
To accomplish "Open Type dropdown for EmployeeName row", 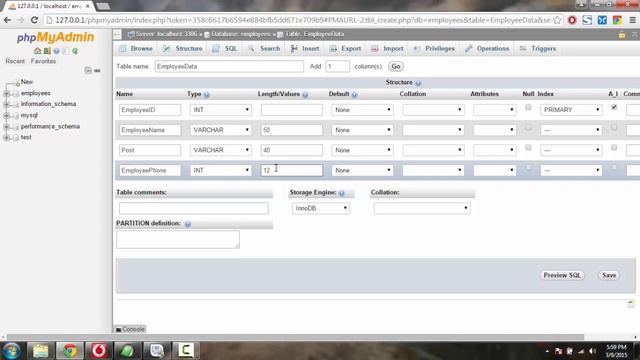I will pyautogui.click(x=221, y=130).
